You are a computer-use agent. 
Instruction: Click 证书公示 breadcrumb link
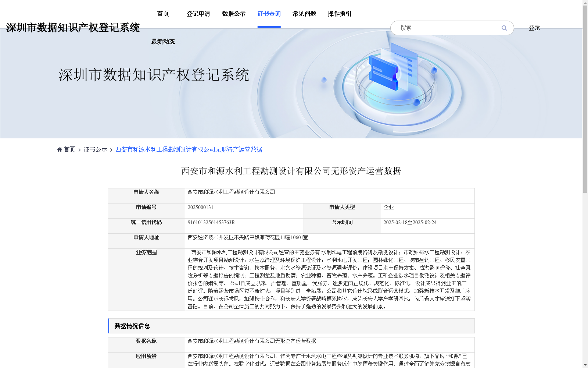(95, 149)
